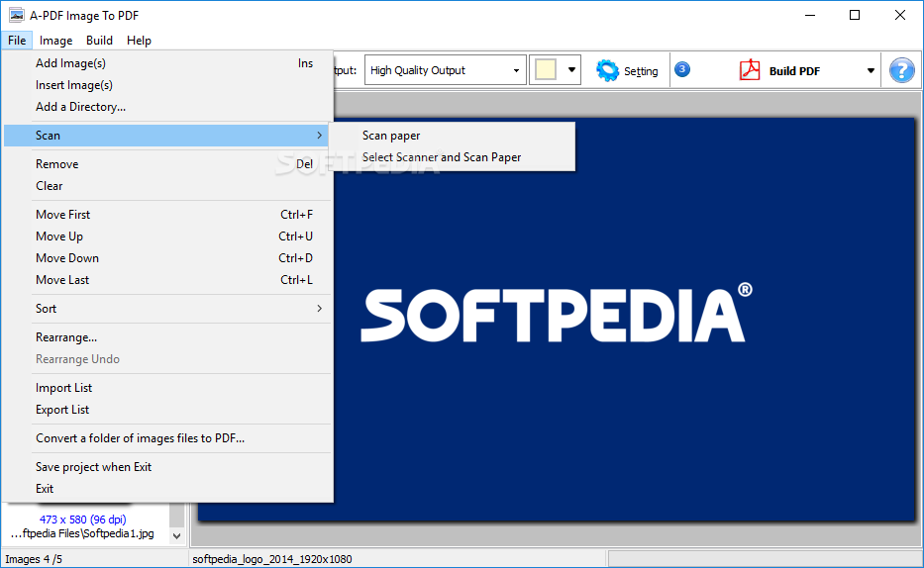Click the Build PDF red document icon
This screenshot has width=924, height=568.
[750, 70]
